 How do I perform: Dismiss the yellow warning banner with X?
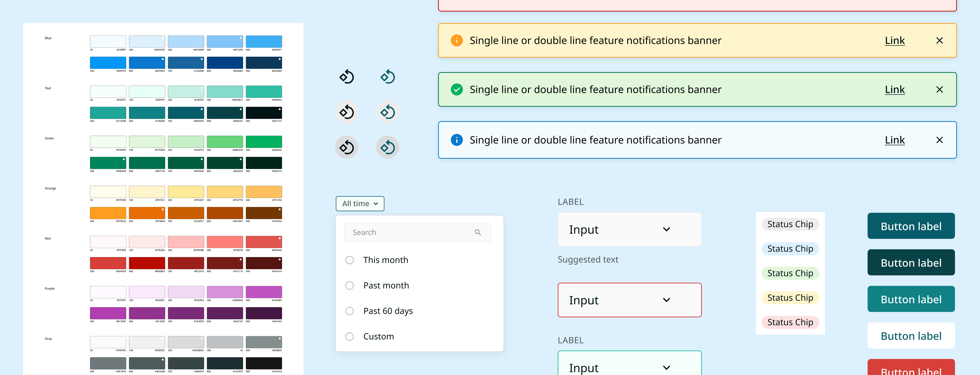[939, 40]
